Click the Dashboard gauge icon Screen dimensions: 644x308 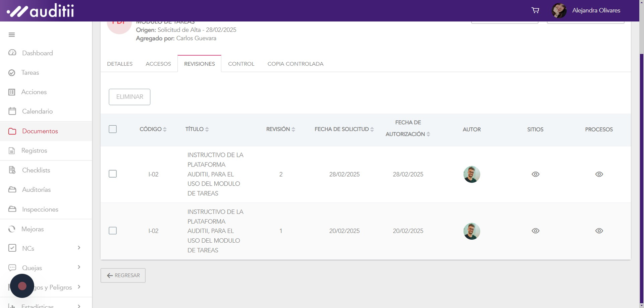12,53
